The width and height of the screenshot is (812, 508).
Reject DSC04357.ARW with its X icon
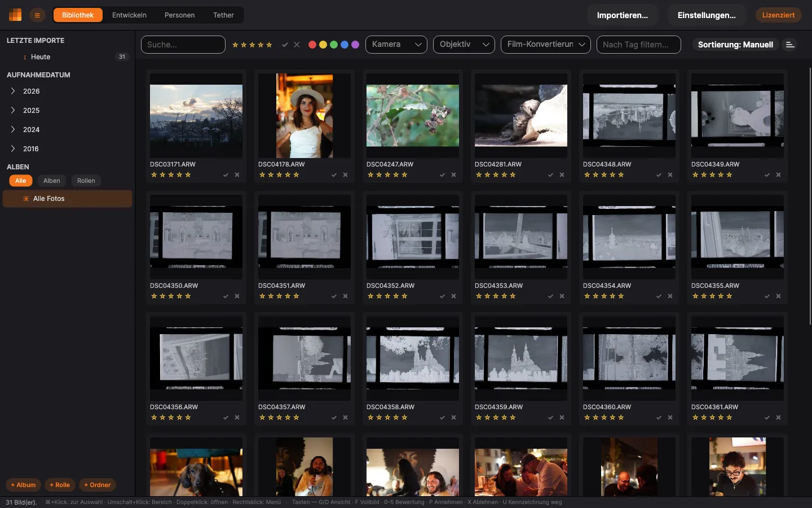(x=345, y=418)
